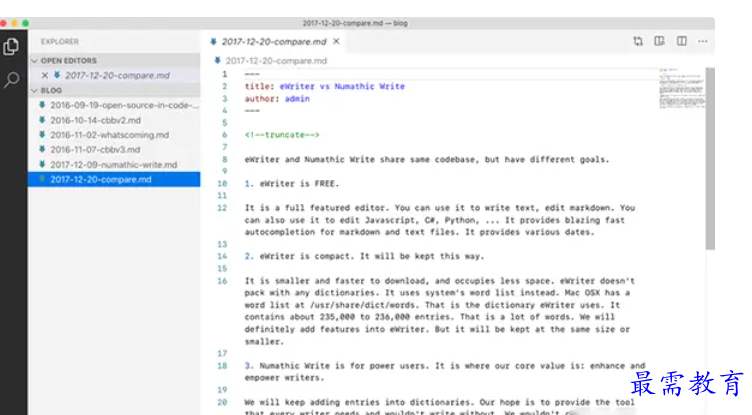This screenshot has height=415, width=752.
Task: Place cursor on 'title: eWriter vs Numathic Write'
Action: pyautogui.click(x=325, y=86)
